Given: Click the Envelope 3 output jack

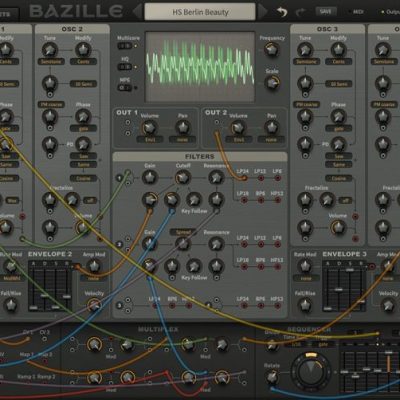Looking at the screenshot, I should [372, 266].
